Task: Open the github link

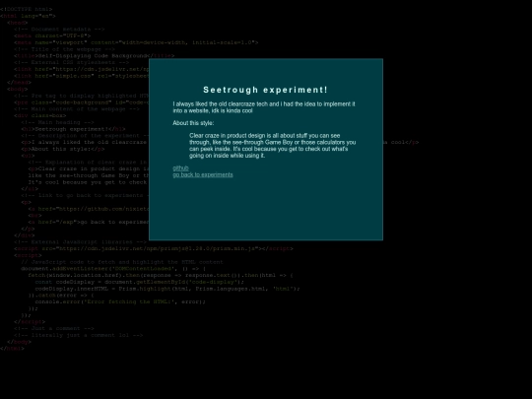Action: point(180,167)
